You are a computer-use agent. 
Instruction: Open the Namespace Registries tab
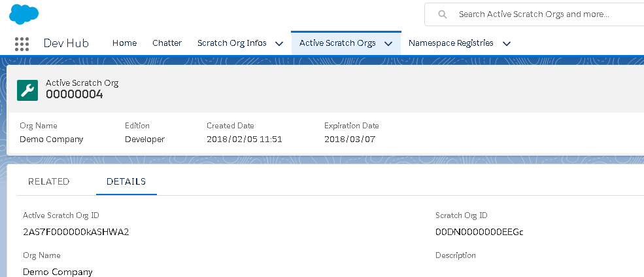pyautogui.click(x=450, y=43)
